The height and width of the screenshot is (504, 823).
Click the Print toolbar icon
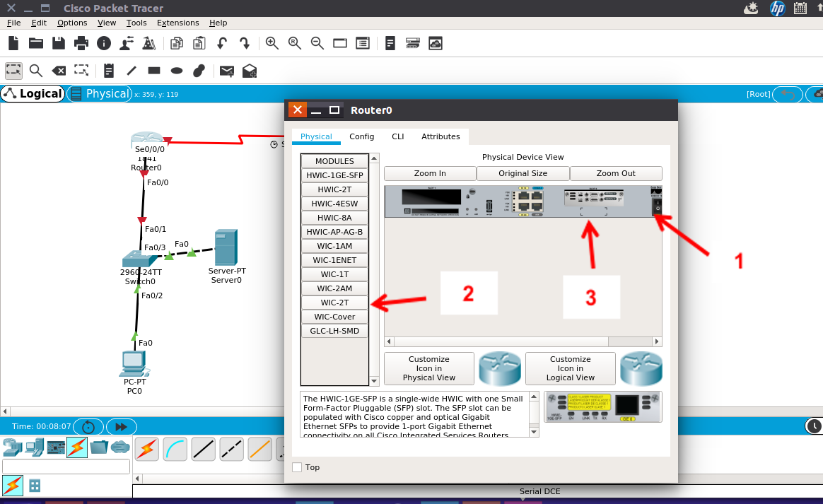tap(81, 43)
